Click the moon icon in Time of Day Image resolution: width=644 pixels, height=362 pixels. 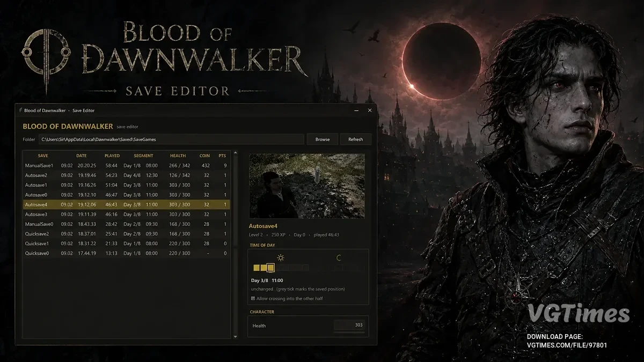click(x=339, y=258)
